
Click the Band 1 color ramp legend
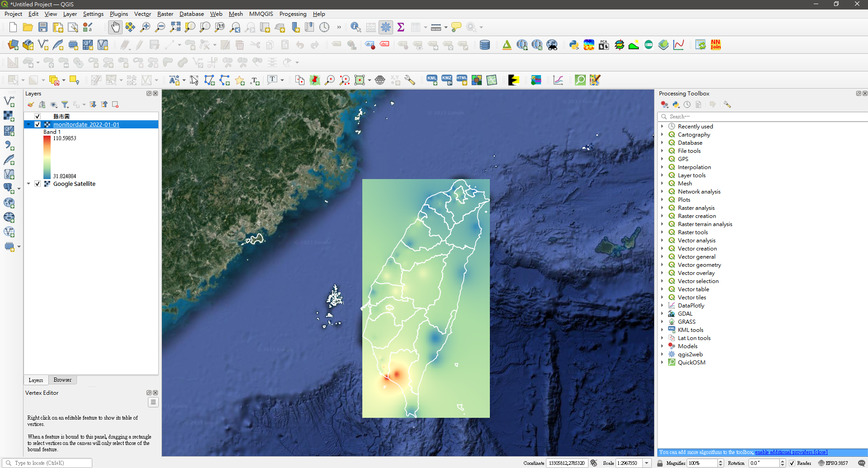click(x=47, y=157)
